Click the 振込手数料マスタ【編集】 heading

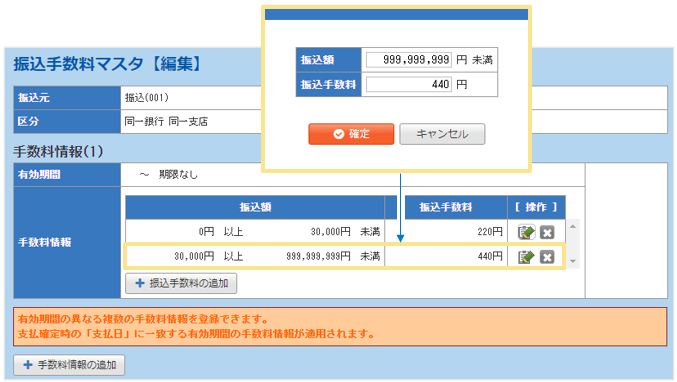(108, 64)
